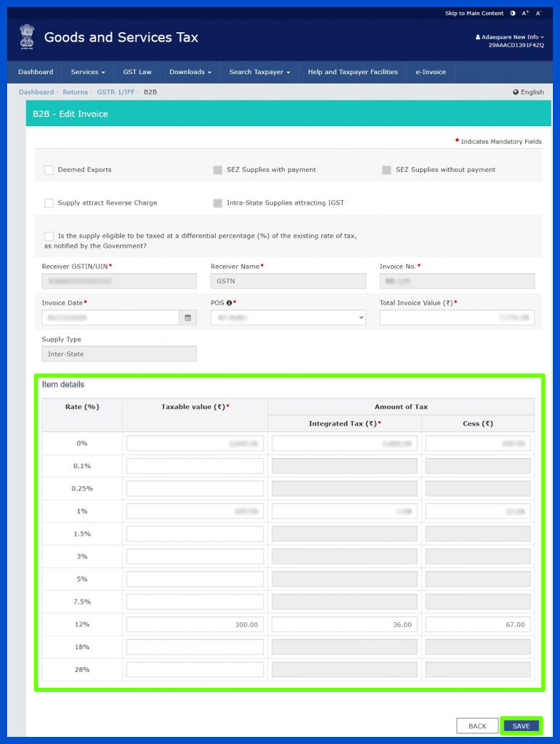The width and height of the screenshot is (560, 744).
Task: Click the Indicates Mandatory Fields note
Action: [498, 141]
